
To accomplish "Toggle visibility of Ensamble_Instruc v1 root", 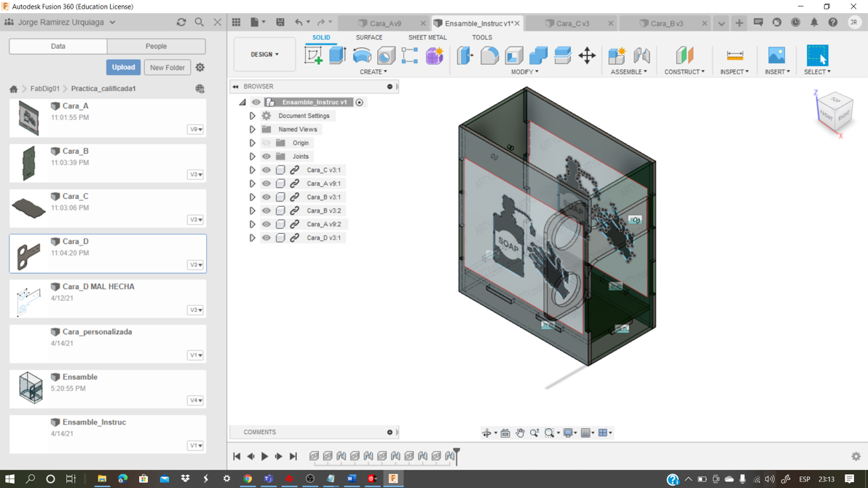I will point(256,102).
